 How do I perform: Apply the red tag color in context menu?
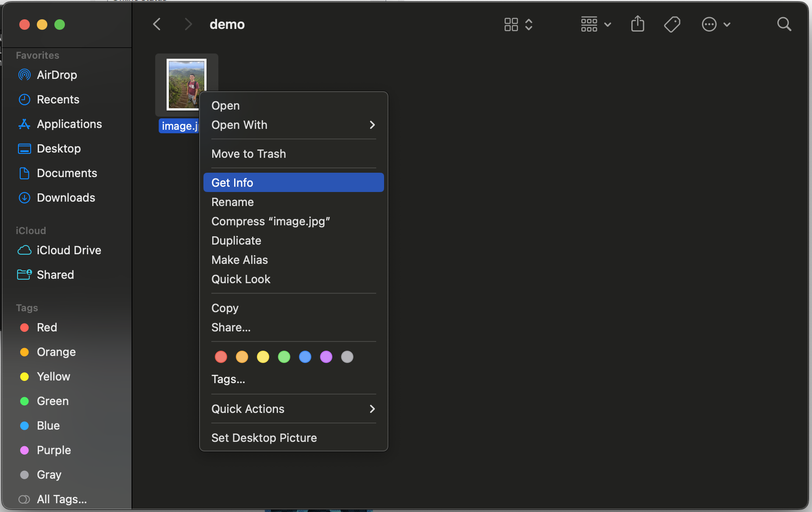(221, 357)
